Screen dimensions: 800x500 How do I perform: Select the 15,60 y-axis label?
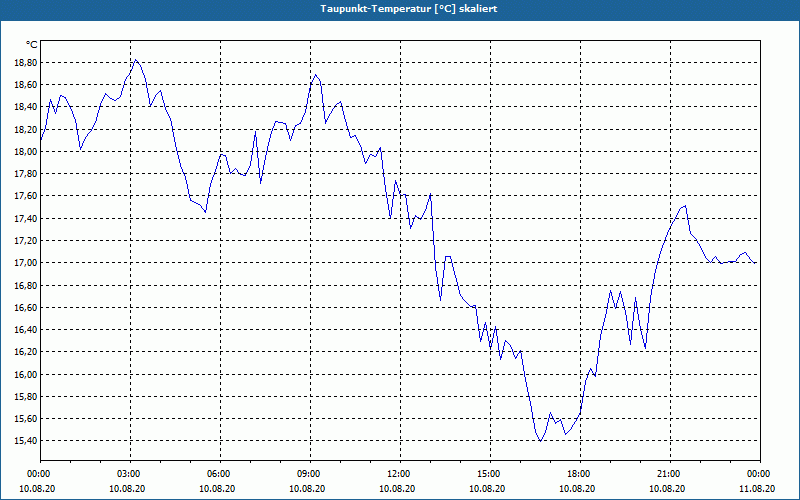coord(25,418)
